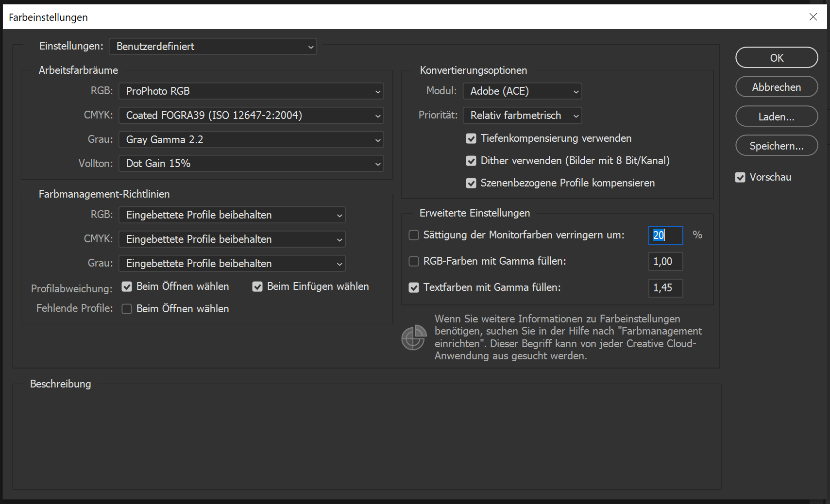Check Fehlende Profile Beim Öffnen wählen
This screenshot has width=830, height=504.
127,309
